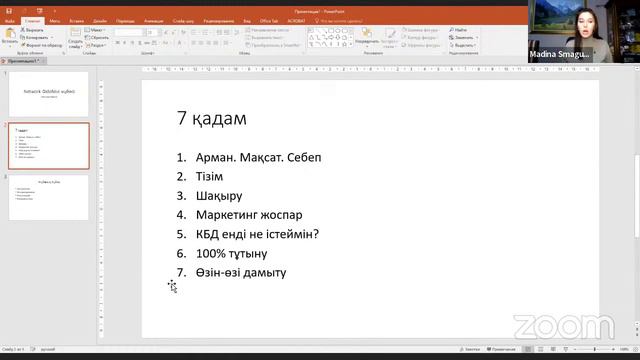The image size is (640, 360).
Task: Click the fit slide to window icon
Action: [x=635, y=349]
